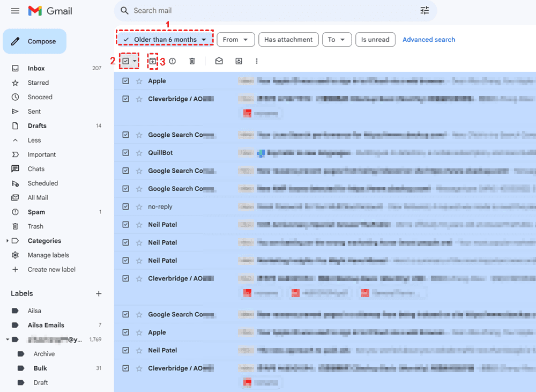
Task: Open the More actions three-dot menu
Action: 257,61
